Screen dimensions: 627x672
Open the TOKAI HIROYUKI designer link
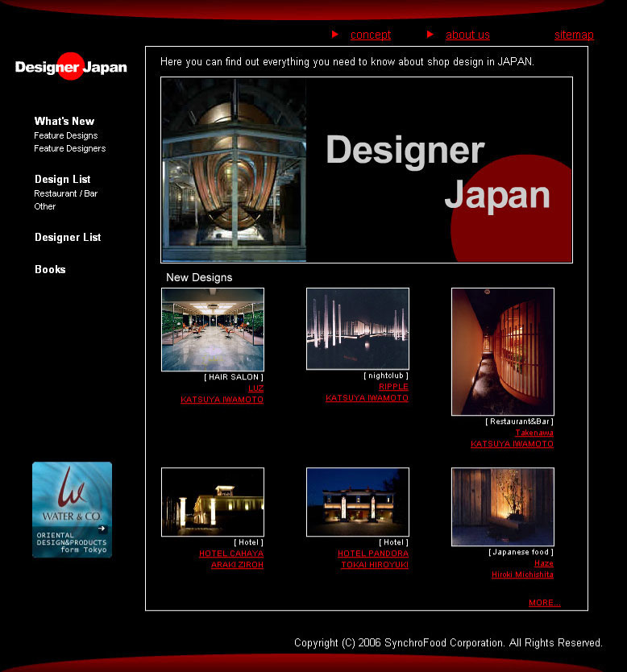[x=375, y=564]
